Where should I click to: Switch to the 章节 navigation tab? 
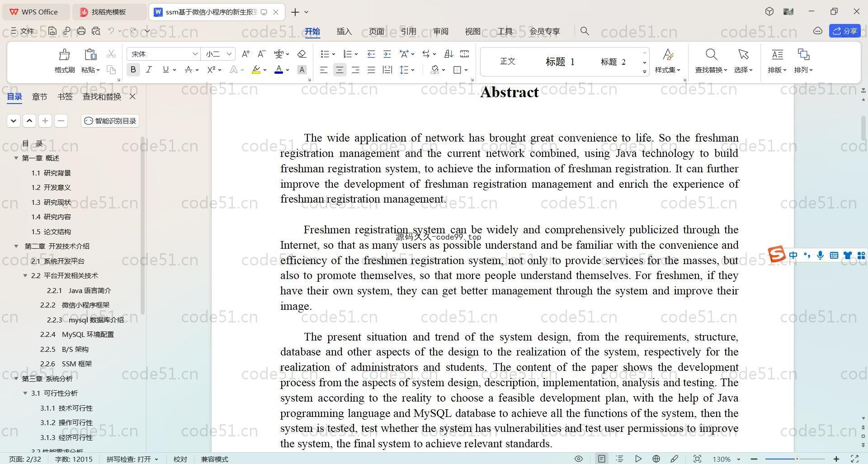(x=40, y=96)
